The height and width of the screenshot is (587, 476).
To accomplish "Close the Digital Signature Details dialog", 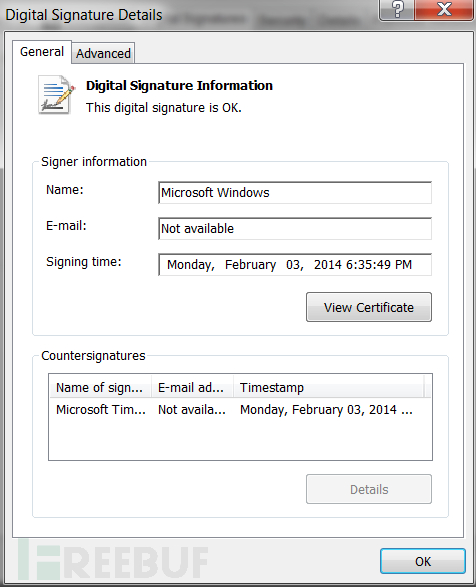I will 444,9.
